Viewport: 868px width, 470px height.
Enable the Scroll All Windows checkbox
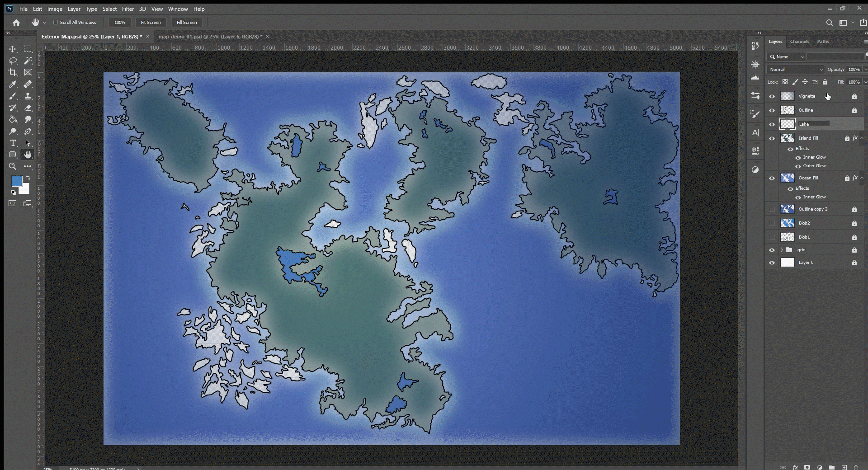click(55, 22)
